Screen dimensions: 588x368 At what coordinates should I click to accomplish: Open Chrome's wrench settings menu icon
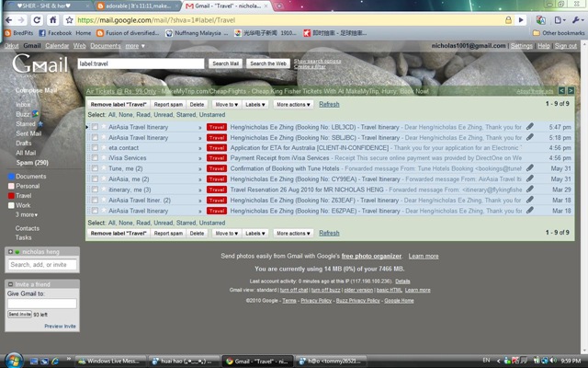[x=576, y=20]
